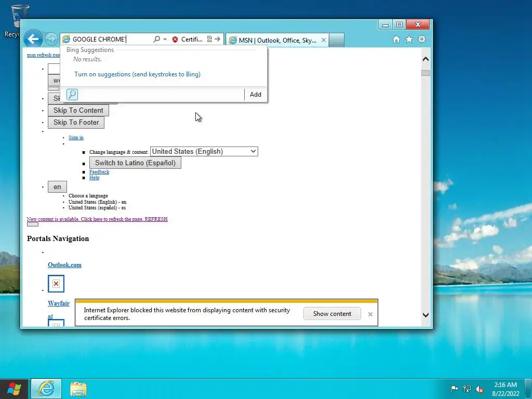Image resolution: width=532 pixels, height=399 pixels.
Task: Open the Action Center flag icon
Action: pos(454,389)
